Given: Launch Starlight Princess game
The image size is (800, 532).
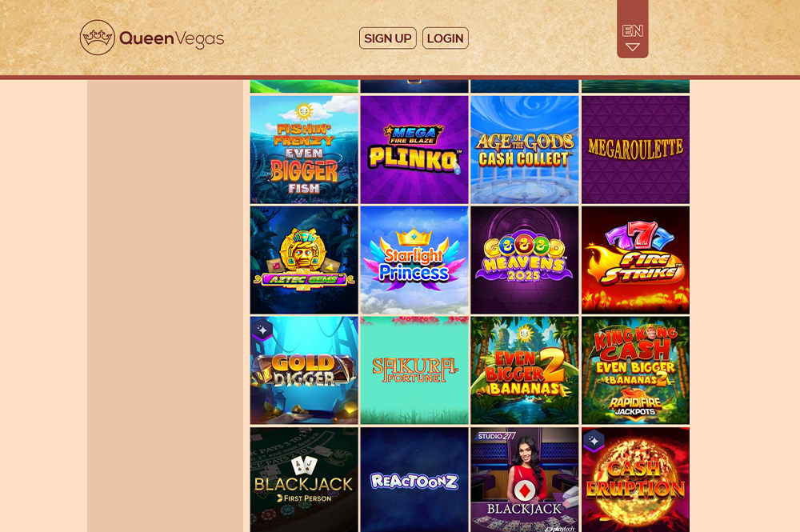Looking at the screenshot, I should pyautogui.click(x=414, y=260).
